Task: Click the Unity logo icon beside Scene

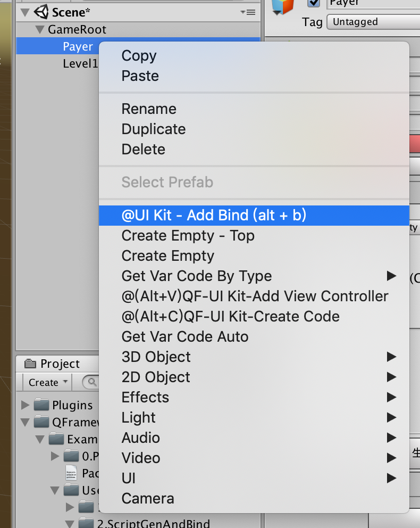Action: click(41, 12)
